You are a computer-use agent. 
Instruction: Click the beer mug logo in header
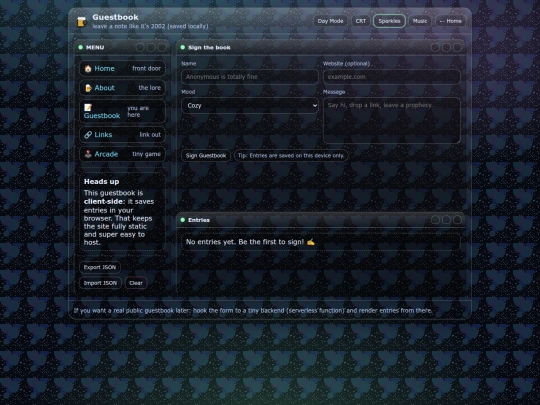(x=82, y=21)
